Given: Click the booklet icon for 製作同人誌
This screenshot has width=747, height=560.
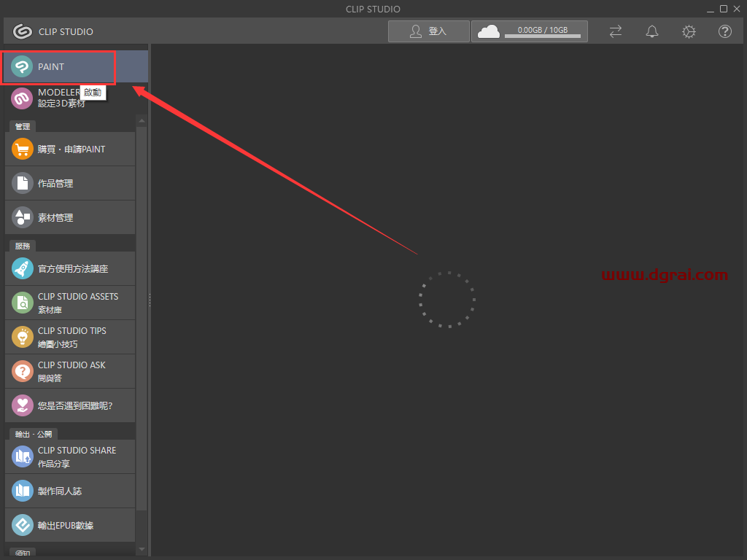Looking at the screenshot, I should click(x=23, y=491).
